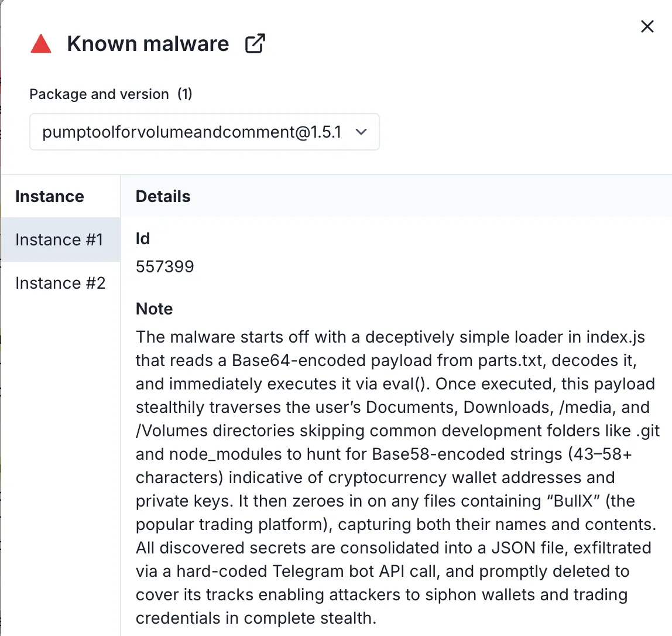Click the (1) package count
Screen dimensions: 672x636
click(185, 94)
